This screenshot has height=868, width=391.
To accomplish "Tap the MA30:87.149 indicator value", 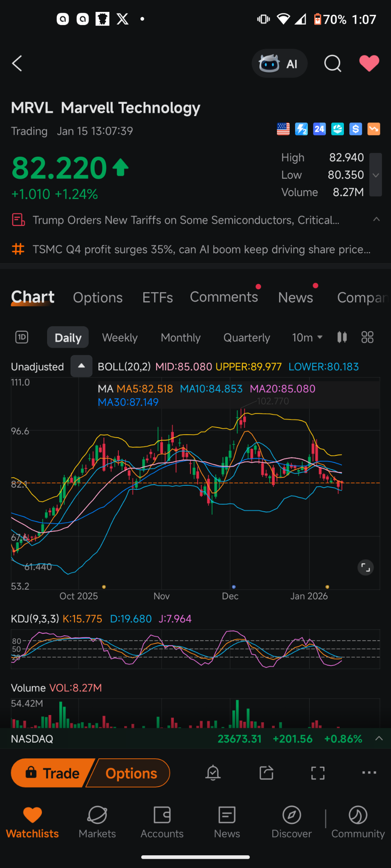I will pyautogui.click(x=128, y=402).
